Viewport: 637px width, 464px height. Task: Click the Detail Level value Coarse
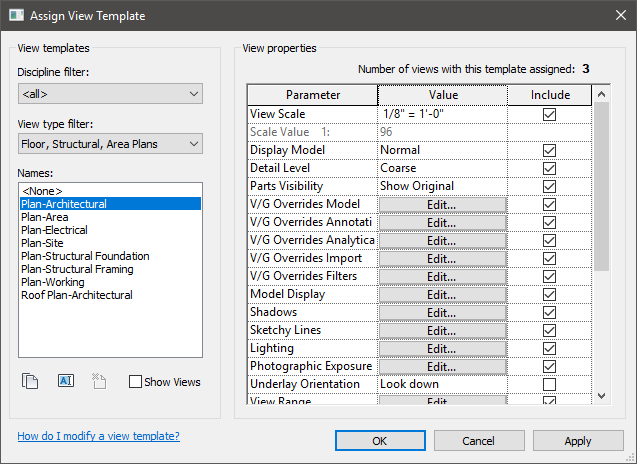coord(442,168)
